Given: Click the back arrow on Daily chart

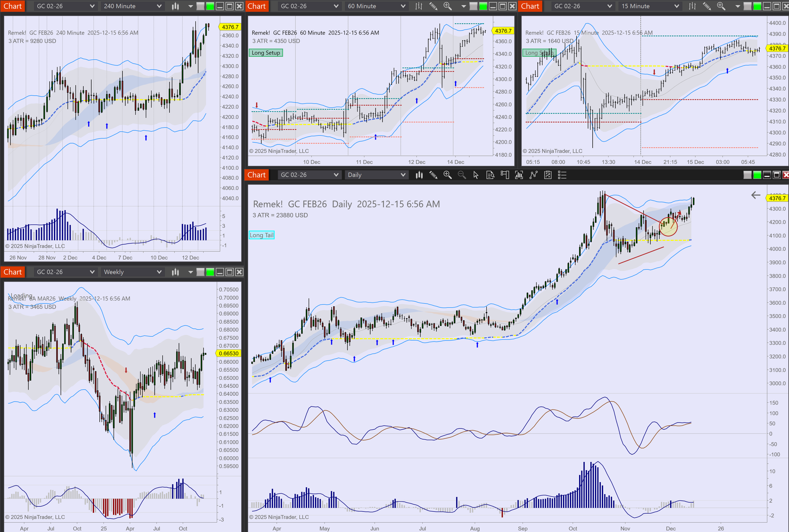Looking at the screenshot, I should pyautogui.click(x=756, y=195).
